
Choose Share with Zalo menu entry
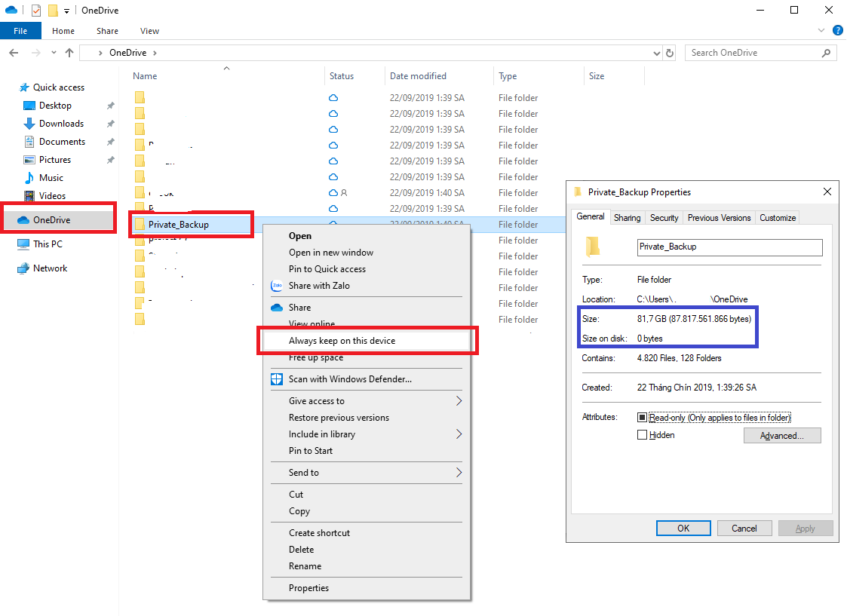[318, 286]
